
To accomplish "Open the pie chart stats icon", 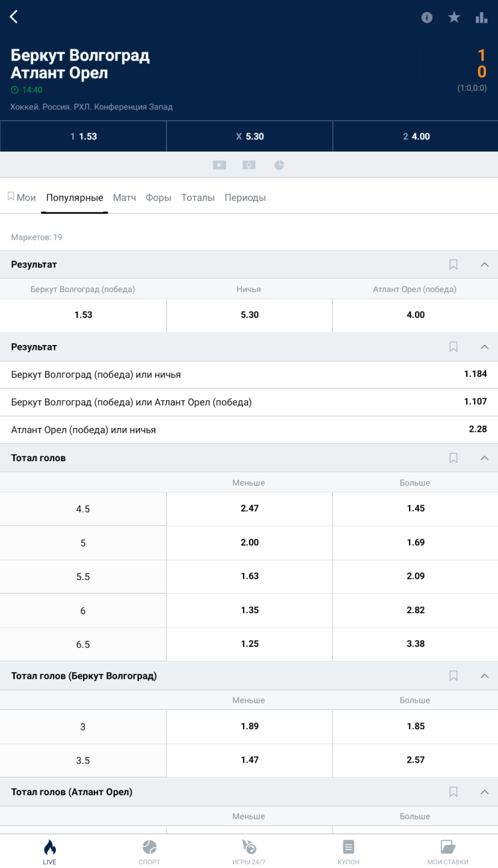I will point(279,165).
